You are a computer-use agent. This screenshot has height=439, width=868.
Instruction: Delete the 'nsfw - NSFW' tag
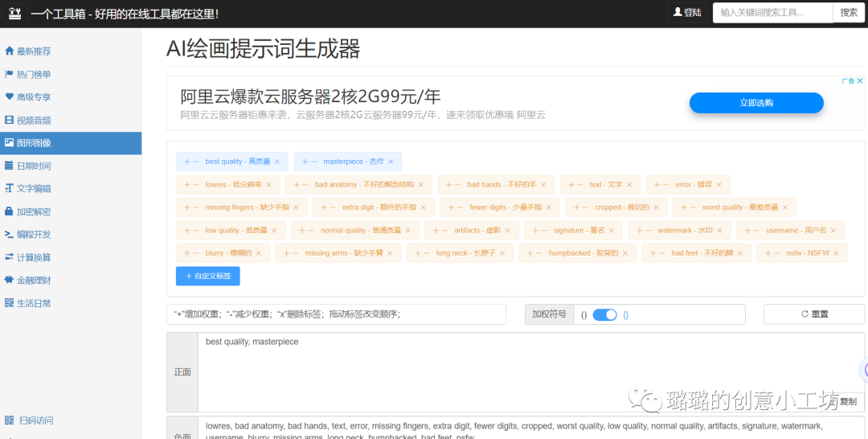pyautogui.click(x=836, y=253)
